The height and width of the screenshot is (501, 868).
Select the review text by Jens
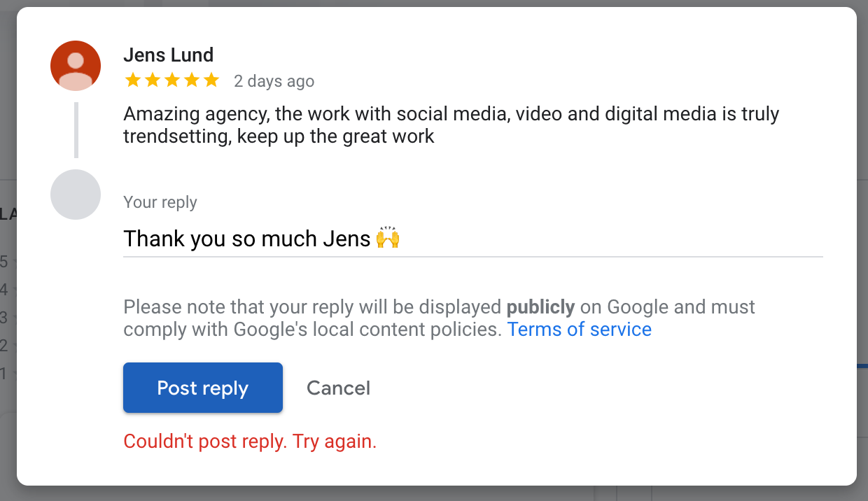(448, 125)
